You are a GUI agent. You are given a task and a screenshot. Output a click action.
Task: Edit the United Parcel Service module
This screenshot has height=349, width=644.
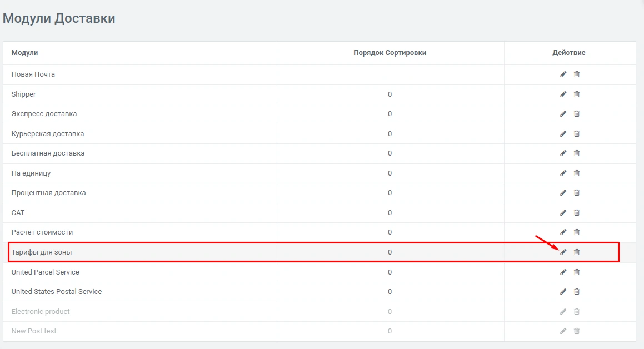563,272
